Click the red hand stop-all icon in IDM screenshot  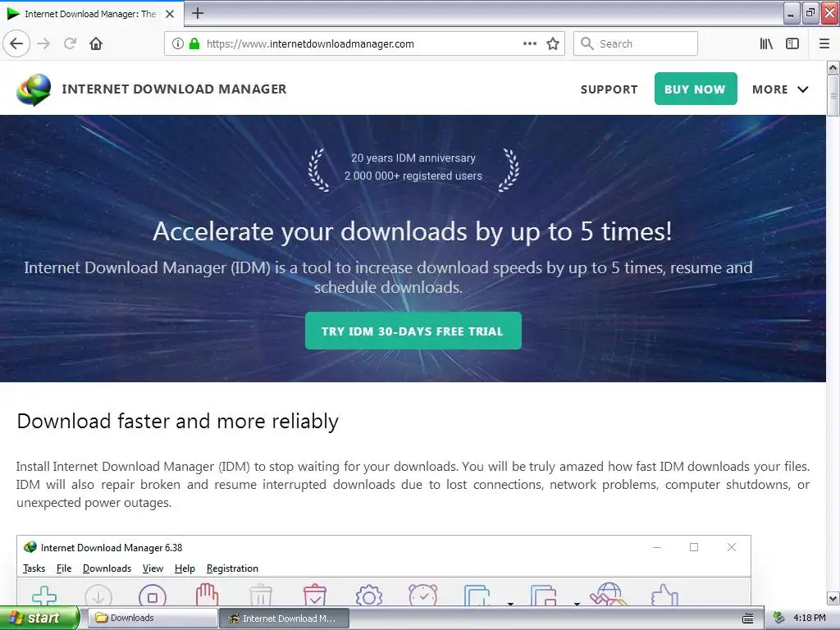coord(207,595)
